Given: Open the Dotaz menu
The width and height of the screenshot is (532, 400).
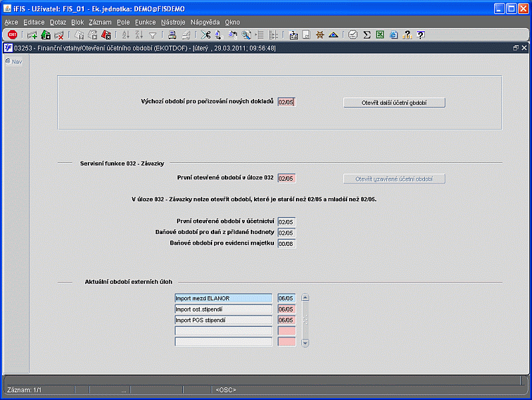Looking at the screenshot, I should point(58,22).
